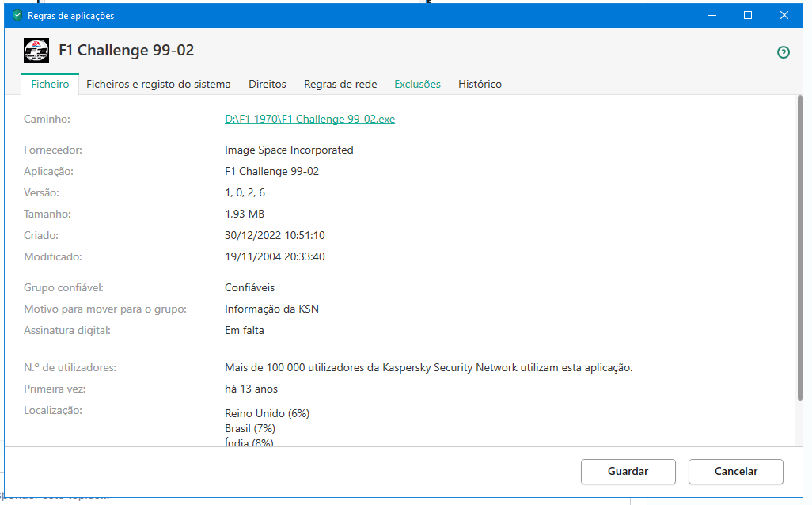Viewport: 812px width, 505px height.
Task: Click the Guardar button
Action: 628,471
